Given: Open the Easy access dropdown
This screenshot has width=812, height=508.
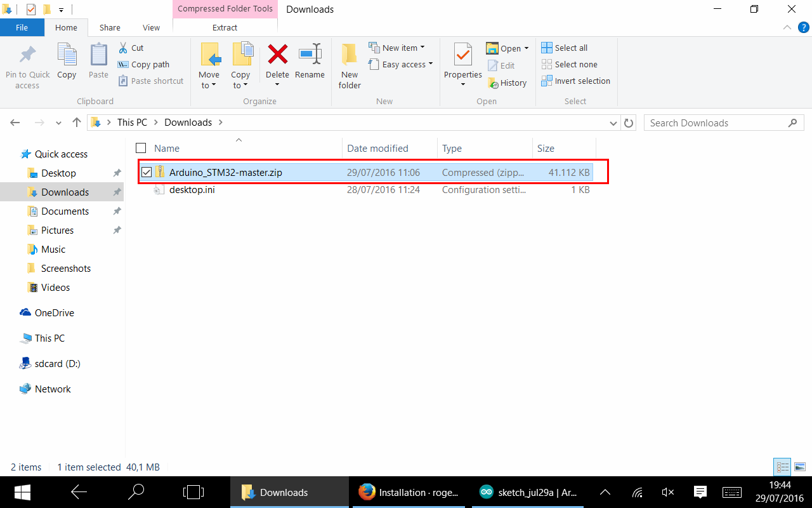Looking at the screenshot, I should point(400,64).
